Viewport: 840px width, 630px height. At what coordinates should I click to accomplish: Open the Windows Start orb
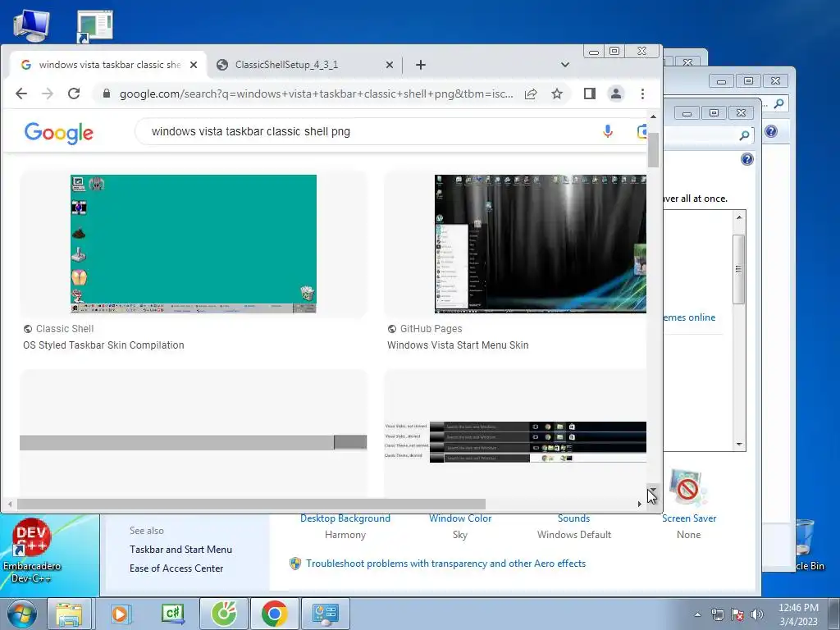[22, 614]
